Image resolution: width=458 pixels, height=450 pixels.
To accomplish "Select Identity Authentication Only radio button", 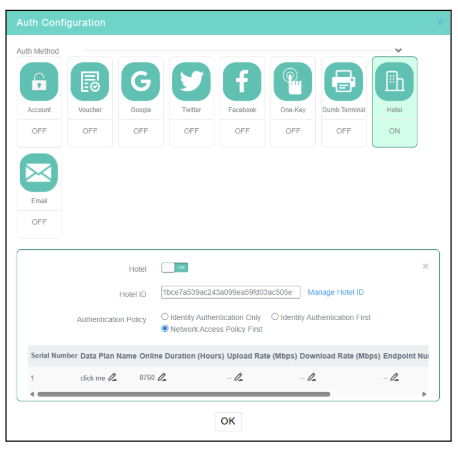I will point(165,317).
